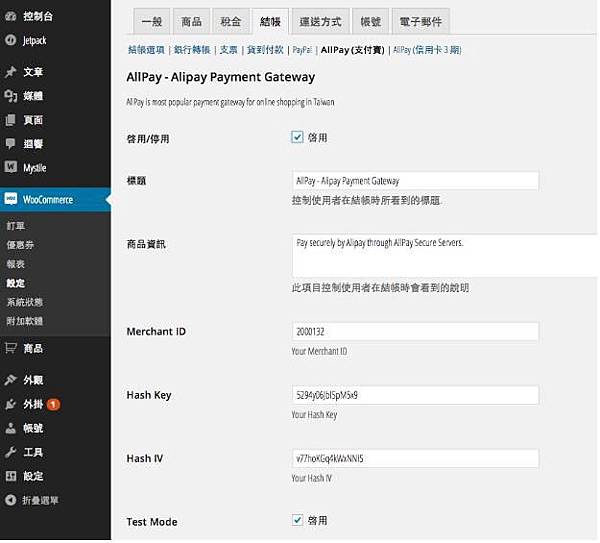Switch to the 電子郵件 tab
This screenshot has height=543, width=600.
click(x=421, y=22)
